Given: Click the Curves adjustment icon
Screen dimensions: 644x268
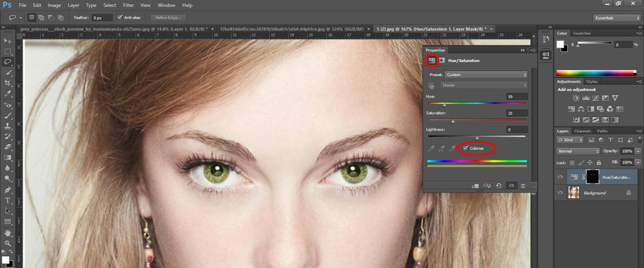Looking at the screenshot, I should pyautogui.click(x=596, y=98).
